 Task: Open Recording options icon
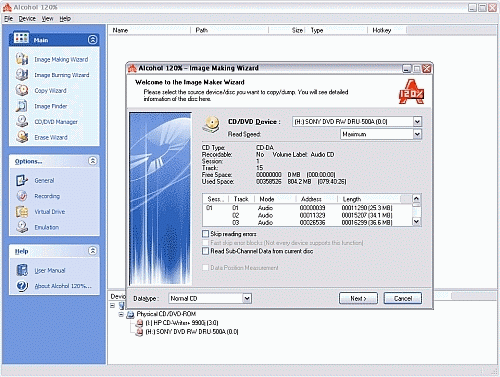(22, 196)
